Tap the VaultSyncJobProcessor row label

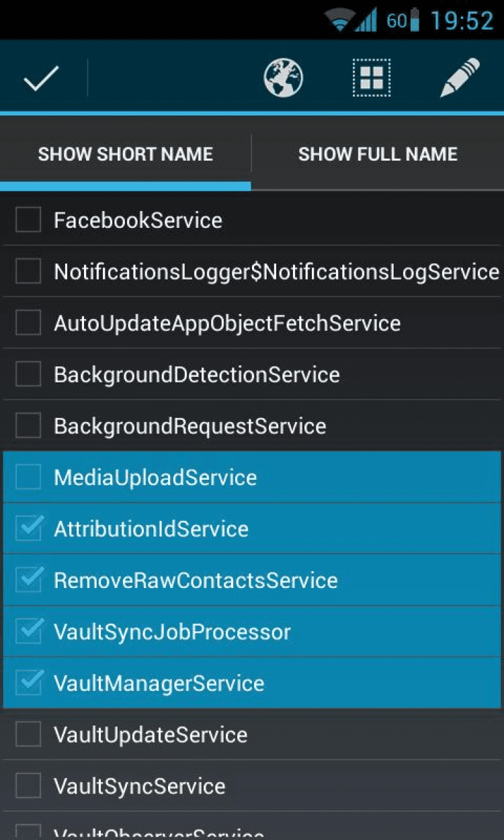pyautogui.click(x=172, y=632)
